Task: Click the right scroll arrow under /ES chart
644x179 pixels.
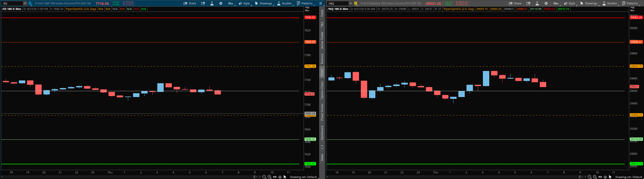Action: [260, 177]
